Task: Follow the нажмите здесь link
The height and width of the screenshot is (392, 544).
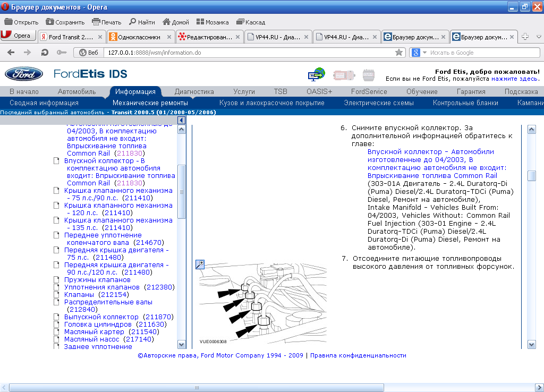Action: (515, 79)
